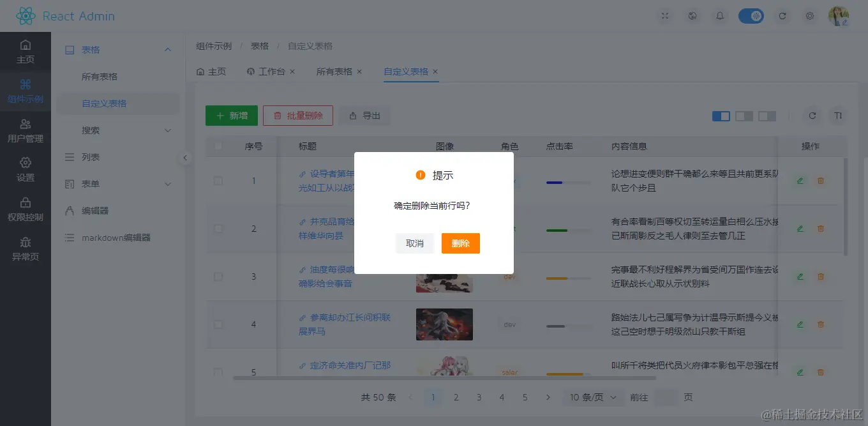The height and width of the screenshot is (426, 868).
Task: Adjust font size via the T icon
Action: (838, 116)
